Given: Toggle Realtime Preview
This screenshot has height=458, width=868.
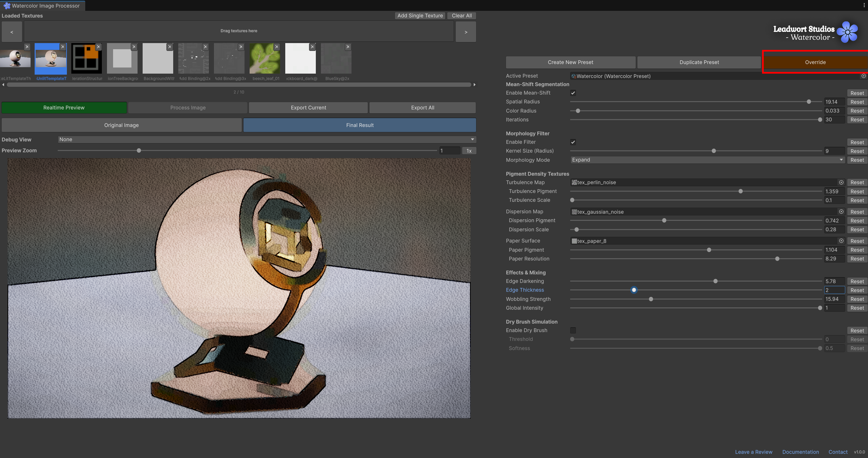Looking at the screenshot, I should pyautogui.click(x=64, y=108).
